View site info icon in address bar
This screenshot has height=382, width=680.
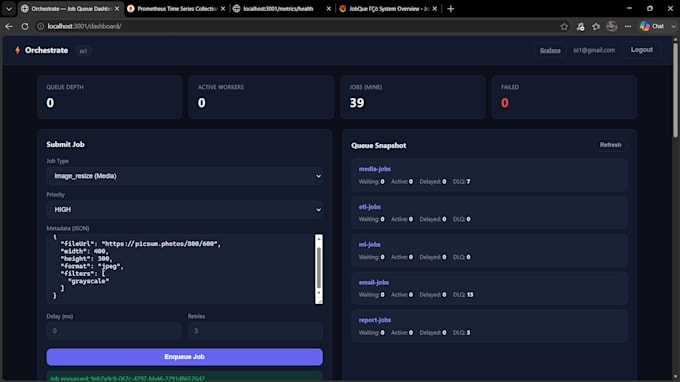(40, 26)
